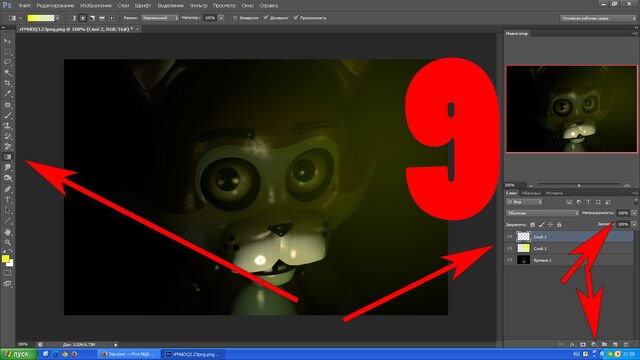The image size is (640, 360).
Task: Select the Eraser tool
Action: tap(7, 147)
